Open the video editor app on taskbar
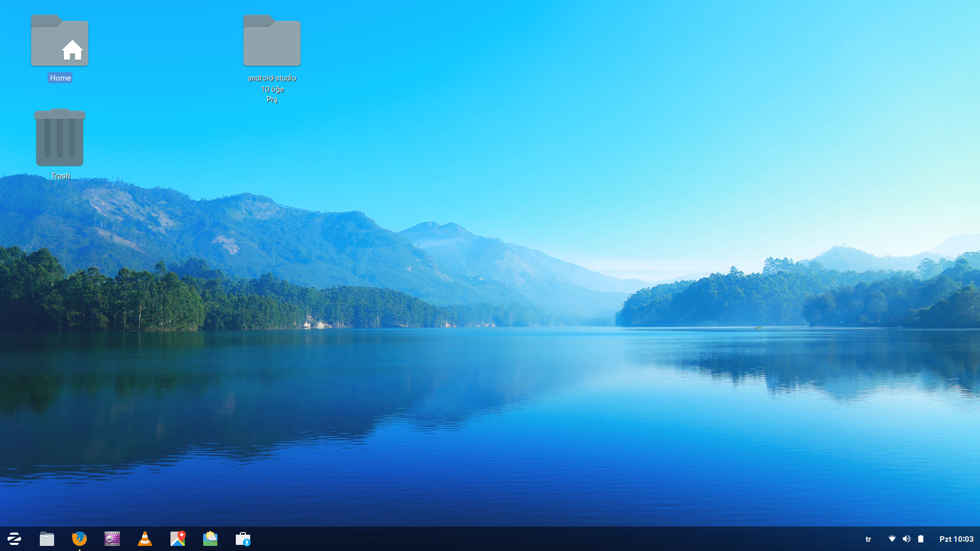Screen dimensions: 980x551 pyautogui.click(x=112, y=539)
